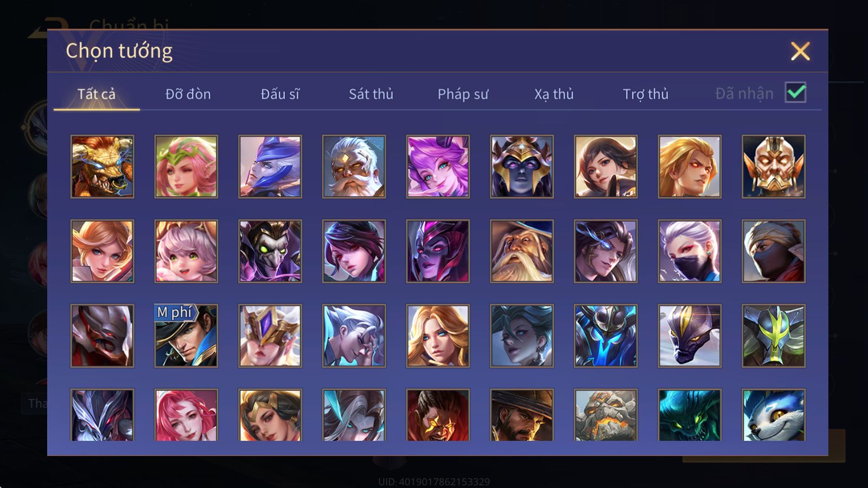Pick the purple twin-tailed girl hero
The image size is (868, 488).
click(438, 166)
